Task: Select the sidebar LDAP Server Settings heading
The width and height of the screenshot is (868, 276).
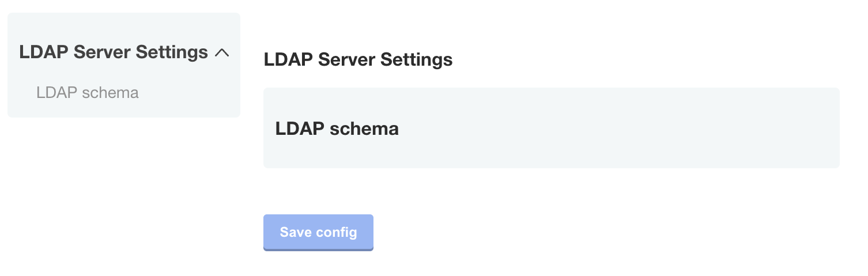Action: [x=114, y=52]
